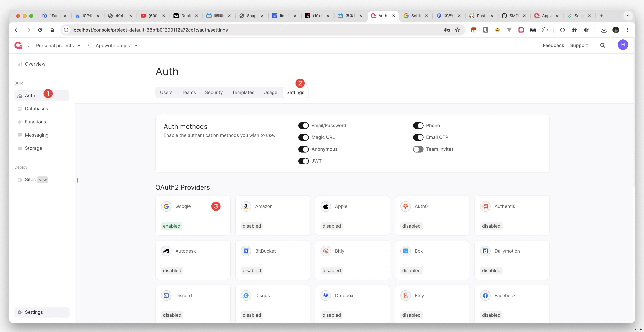Image resolution: width=644 pixels, height=332 pixels.
Task: Toggle the Email OTP switch
Action: coord(418,137)
